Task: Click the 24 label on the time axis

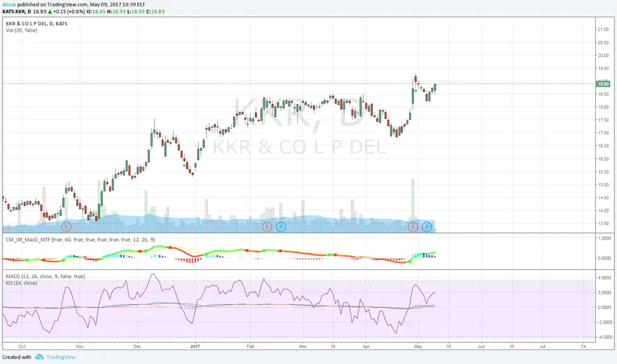Action: [583, 347]
